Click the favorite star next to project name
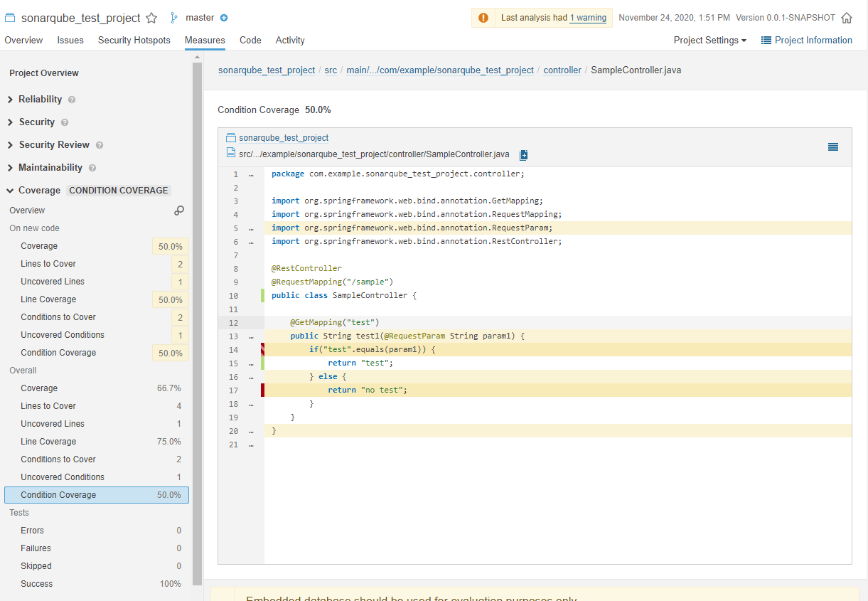This screenshot has height=601, width=868. (151, 18)
